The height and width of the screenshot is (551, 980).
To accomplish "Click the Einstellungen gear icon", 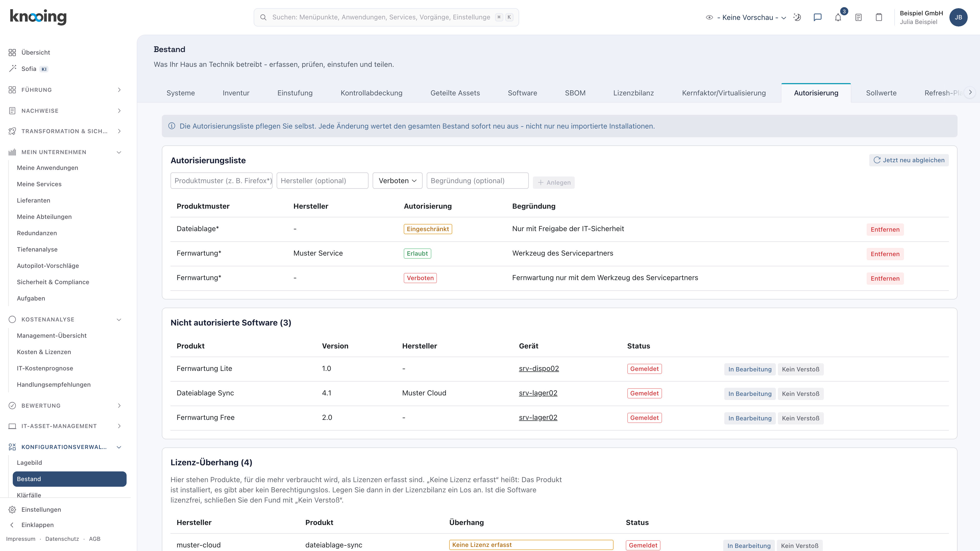I will 12,510.
